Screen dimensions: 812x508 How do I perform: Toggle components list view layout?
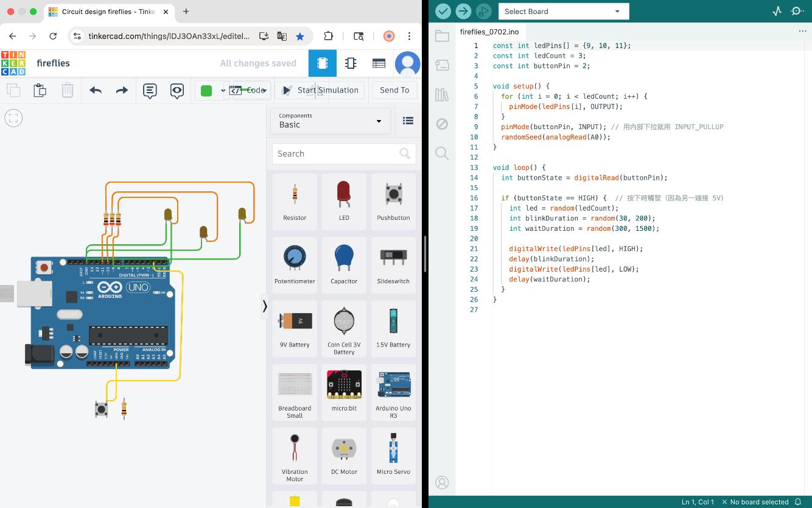(408, 121)
